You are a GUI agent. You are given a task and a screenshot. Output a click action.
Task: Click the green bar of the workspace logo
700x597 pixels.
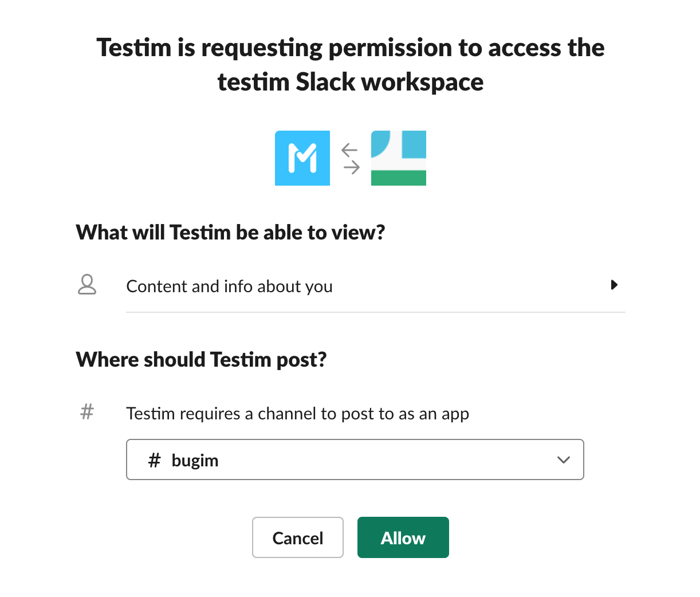click(x=399, y=178)
